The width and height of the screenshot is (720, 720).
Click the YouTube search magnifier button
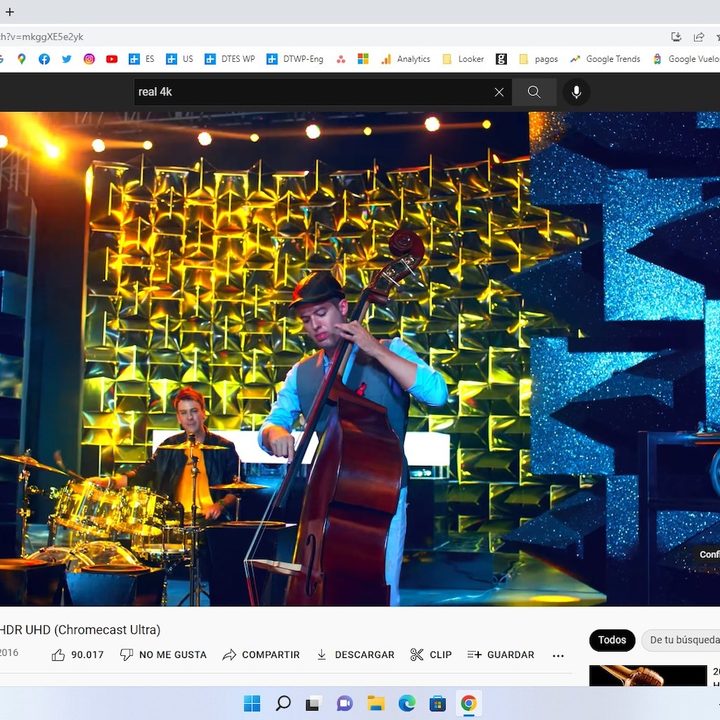534,92
